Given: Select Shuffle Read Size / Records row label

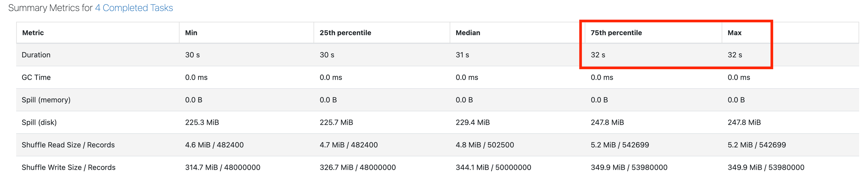Looking at the screenshot, I should click(x=68, y=145).
